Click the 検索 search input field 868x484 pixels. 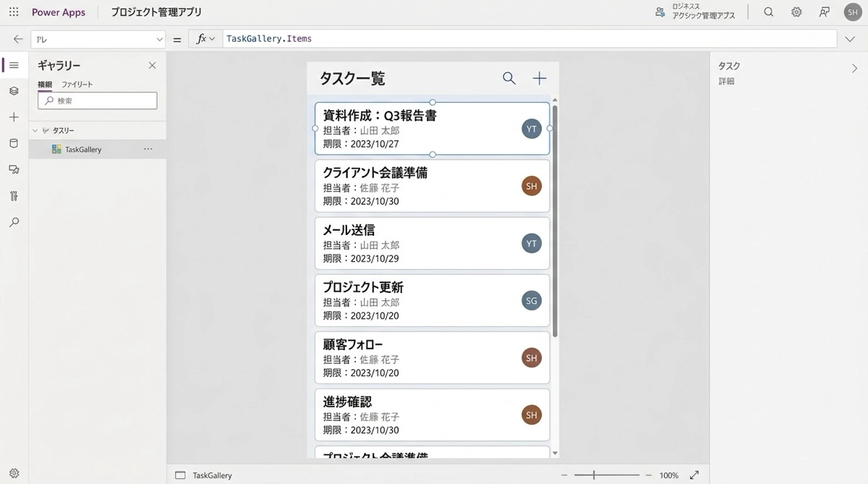(x=98, y=101)
